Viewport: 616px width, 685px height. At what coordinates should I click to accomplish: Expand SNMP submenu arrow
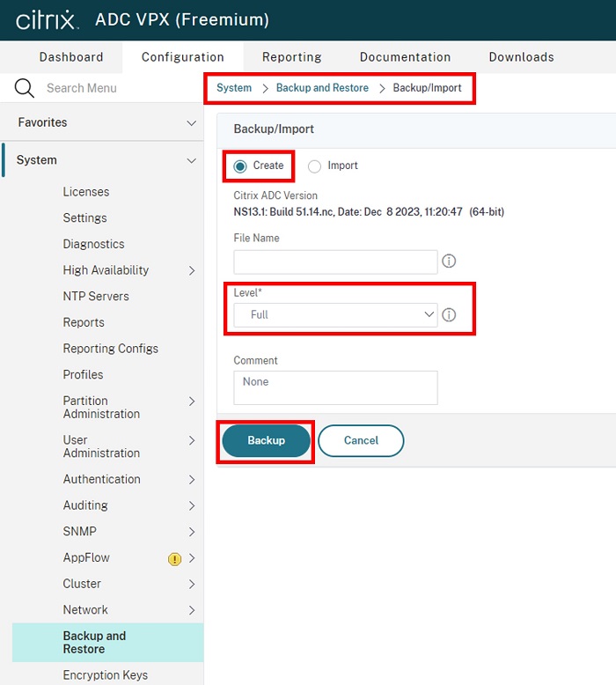192,532
